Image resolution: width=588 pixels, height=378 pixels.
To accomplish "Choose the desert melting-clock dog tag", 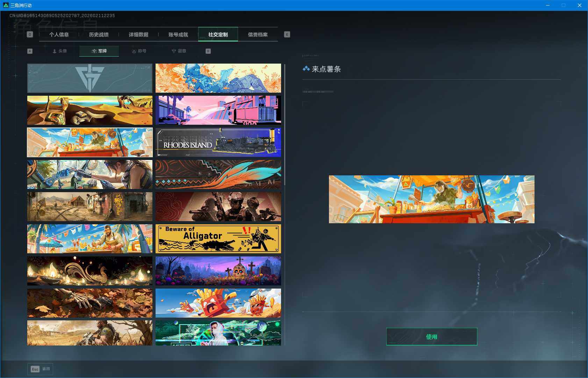I will [x=90, y=110].
